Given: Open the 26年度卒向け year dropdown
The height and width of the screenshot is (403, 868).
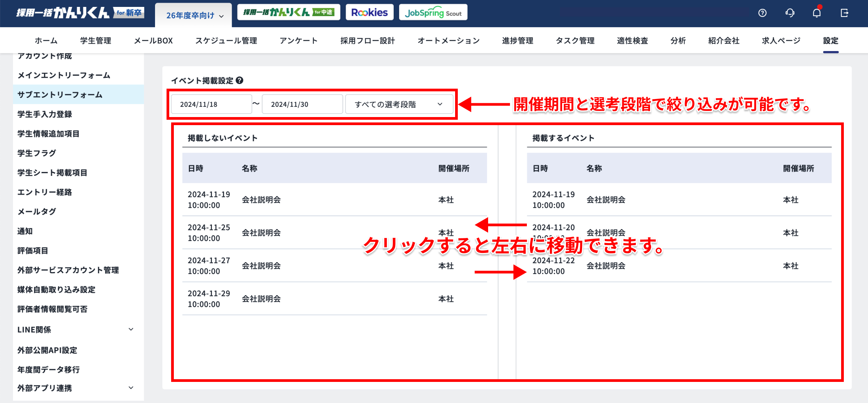Looking at the screenshot, I should [194, 15].
